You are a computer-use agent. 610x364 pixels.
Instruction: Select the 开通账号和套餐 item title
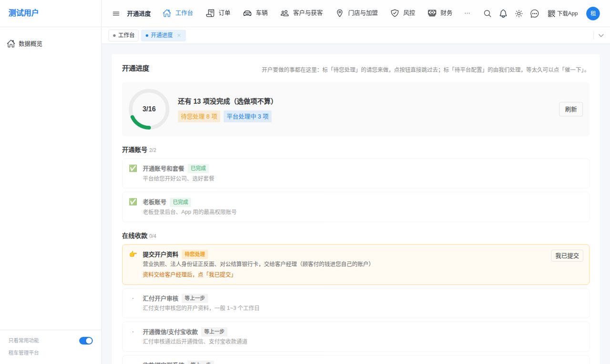(x=163, y=169)
